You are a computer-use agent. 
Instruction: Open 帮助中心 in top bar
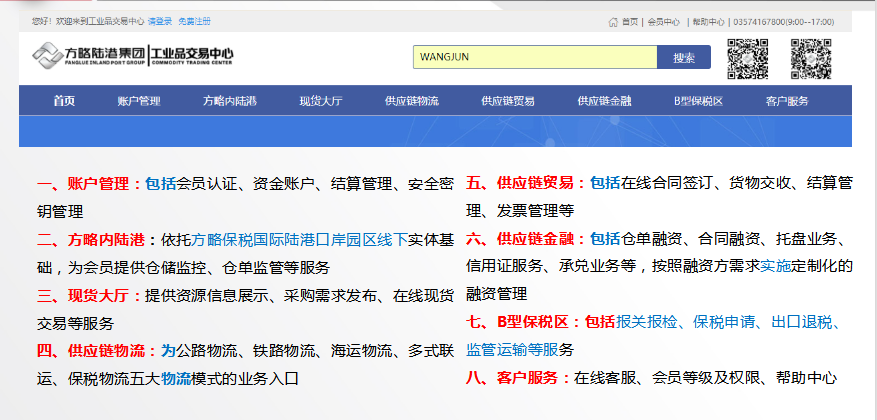pyautogui.click(x=708, y=21)
